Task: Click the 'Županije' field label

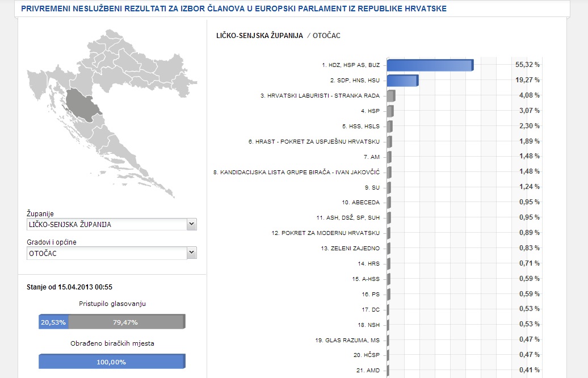Action: (40, 214)
